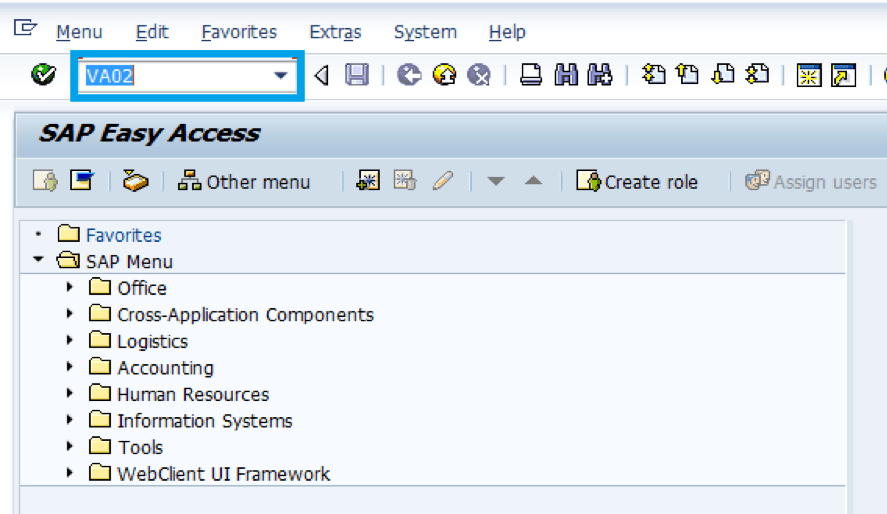The image size is (887, 514).
Task: Select the Cross-Application Components label
Action: pos(246,314)
